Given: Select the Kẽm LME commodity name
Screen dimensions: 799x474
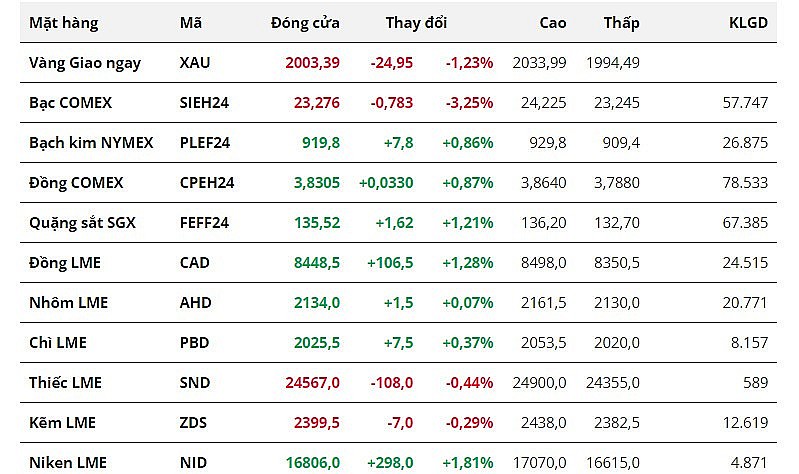Looking at the screenshot, I should (62, 422).
